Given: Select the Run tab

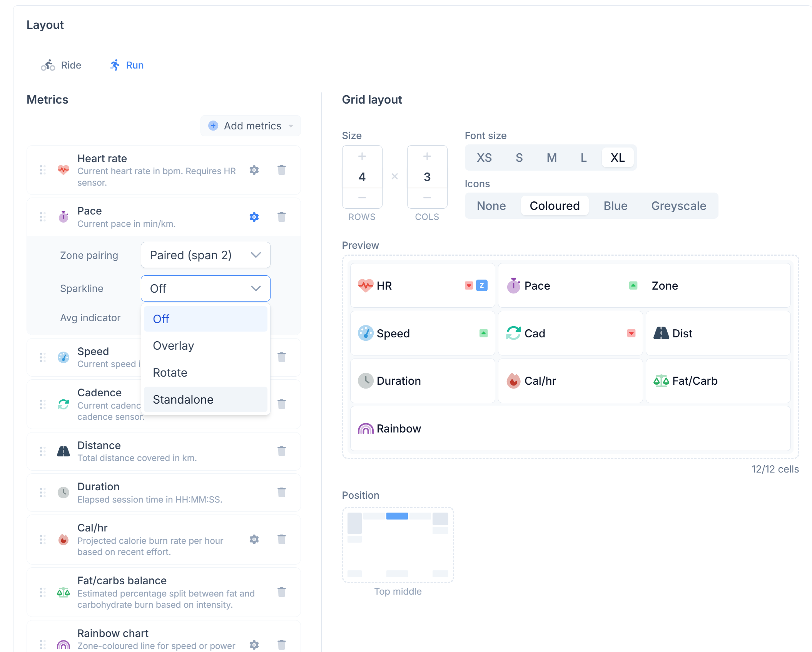Looking at the screenshot, I should (x=127, y=65).
